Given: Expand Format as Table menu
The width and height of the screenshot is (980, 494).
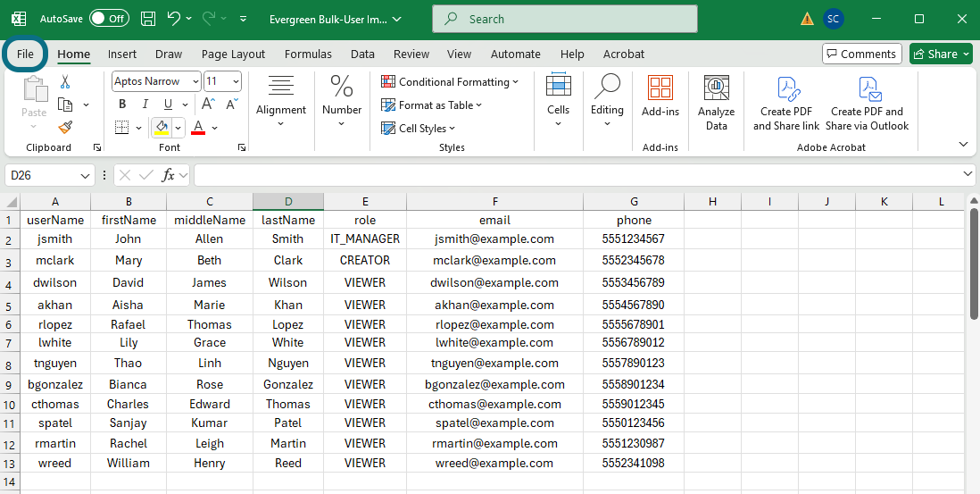Looking at the screenshot, I should 432,105.
